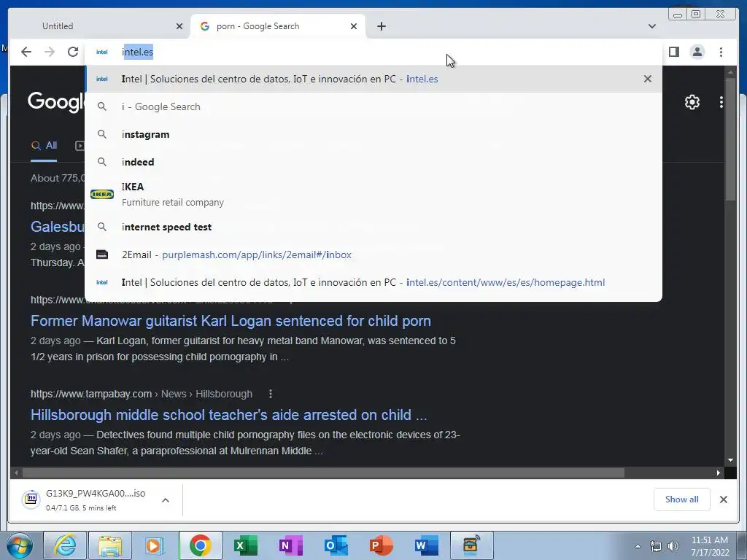747x560 pixels.
Task: Open Windows Explorer folder in taskbar
Action: pyautogui.click(x=109, y=545)
